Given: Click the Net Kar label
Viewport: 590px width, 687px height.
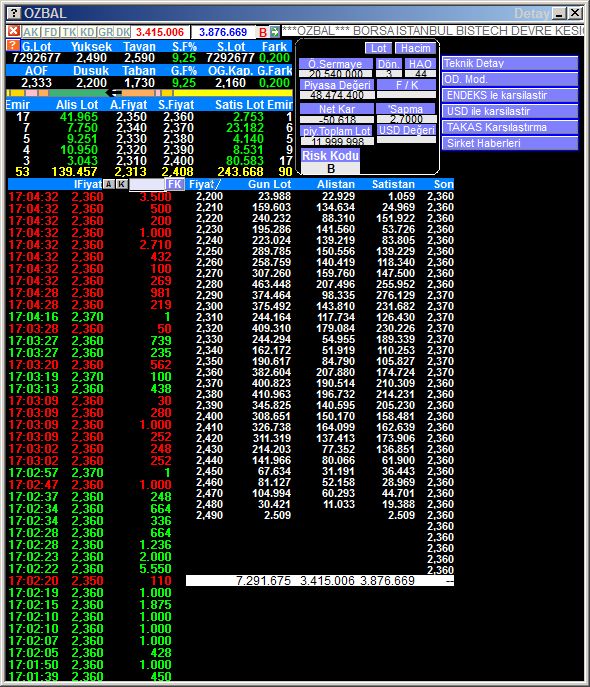Looking at the screenshot, I should click(337, 109).
